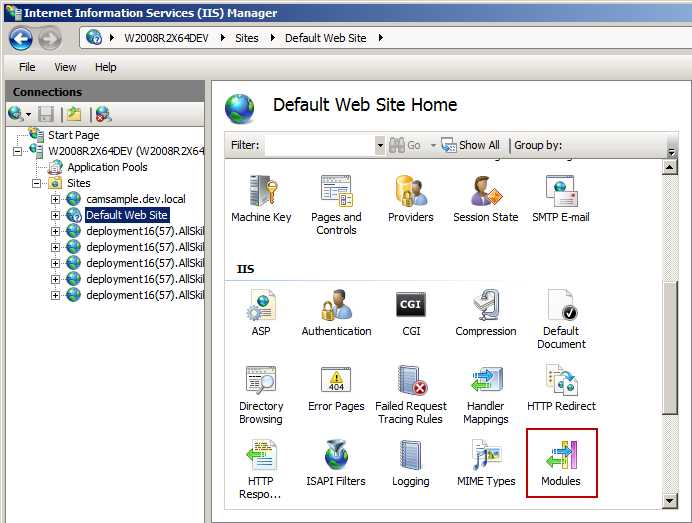Open the Help menu
Image resolution: width=692 pixels, height=523 pixels.
click(x=105, y=67)
